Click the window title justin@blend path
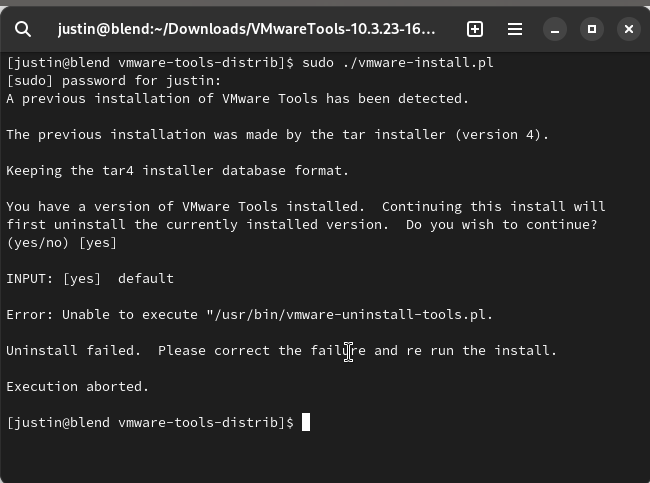650x483 pixels. 246,29
